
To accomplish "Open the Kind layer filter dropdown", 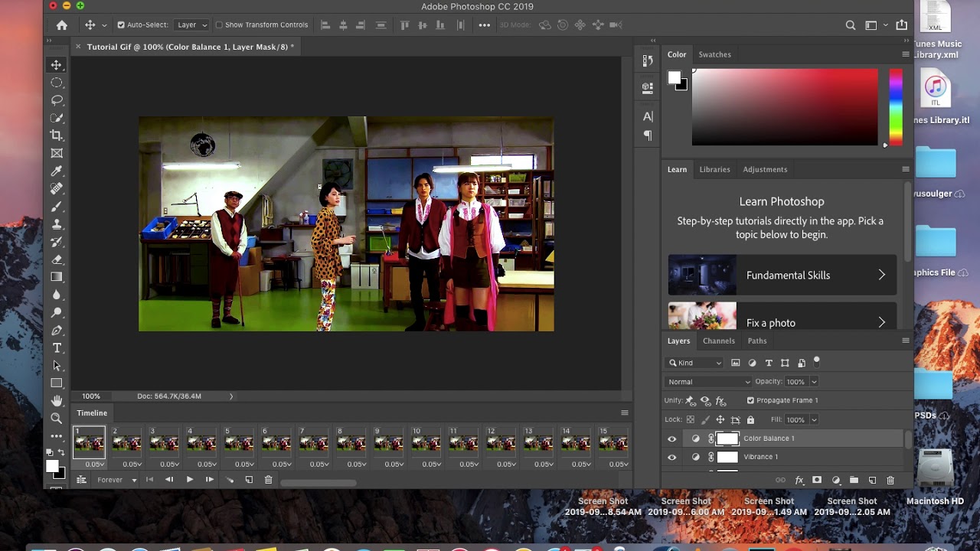I will (694, 363).
